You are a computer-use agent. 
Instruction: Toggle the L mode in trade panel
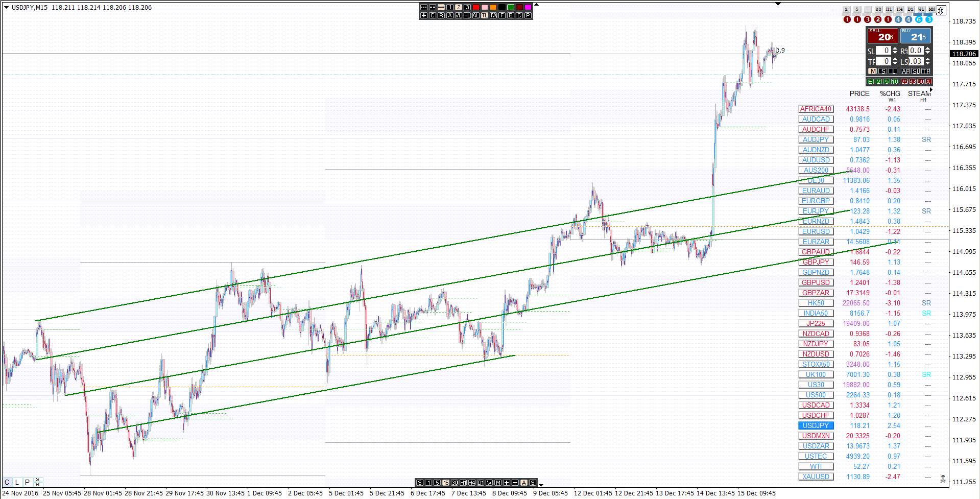click(893, 71)
